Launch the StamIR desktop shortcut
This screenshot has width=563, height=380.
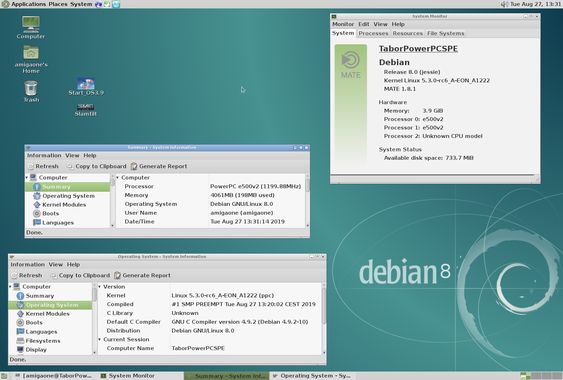[x=85, y=110]
